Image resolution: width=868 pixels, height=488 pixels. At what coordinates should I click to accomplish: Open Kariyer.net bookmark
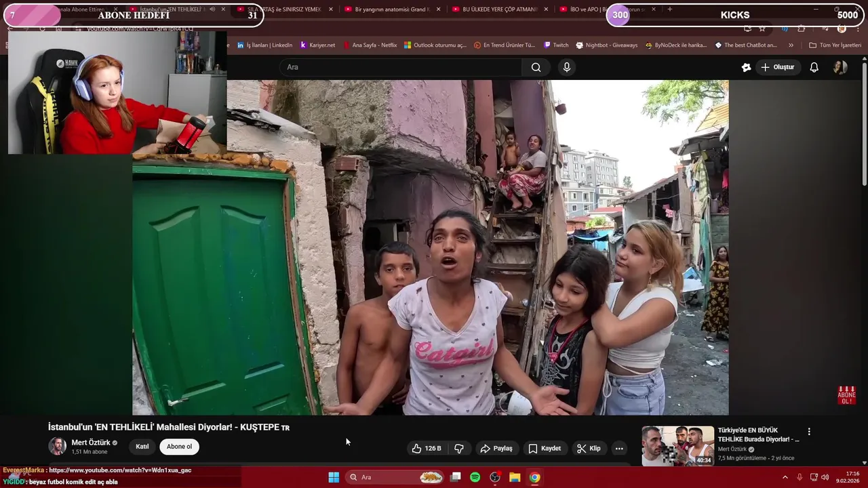pyautogui.click(x=317, y=45)
